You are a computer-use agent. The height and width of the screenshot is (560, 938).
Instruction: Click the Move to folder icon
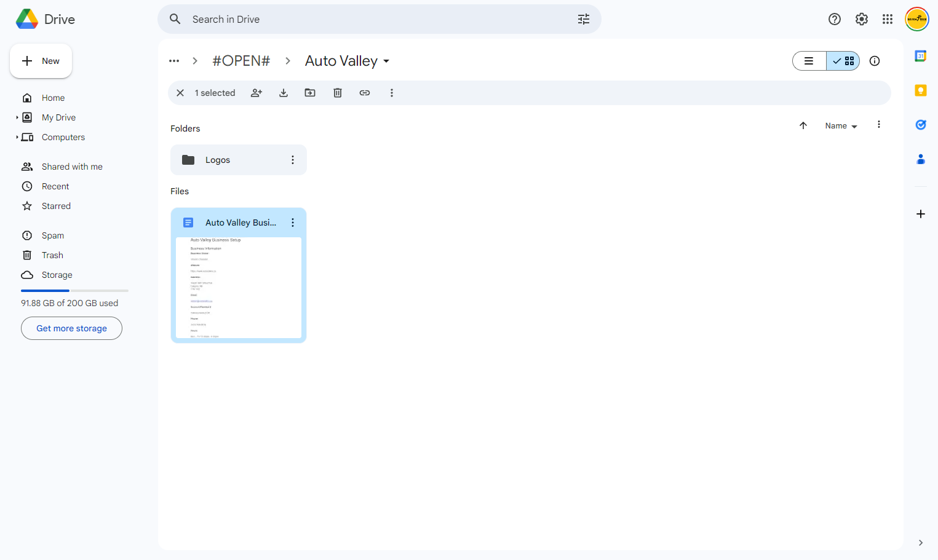point(310,93)
